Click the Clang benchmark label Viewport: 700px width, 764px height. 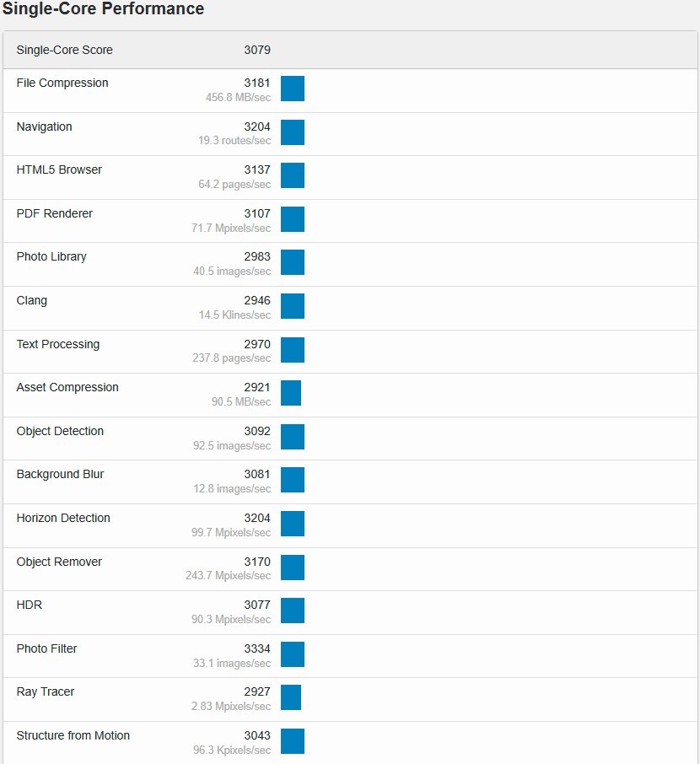32,301
